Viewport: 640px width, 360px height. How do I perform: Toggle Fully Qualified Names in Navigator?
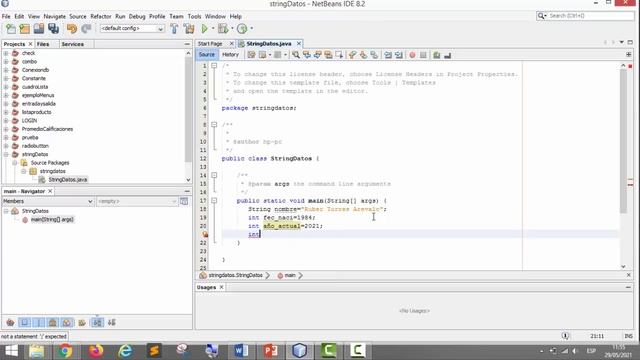coord(82,322)
